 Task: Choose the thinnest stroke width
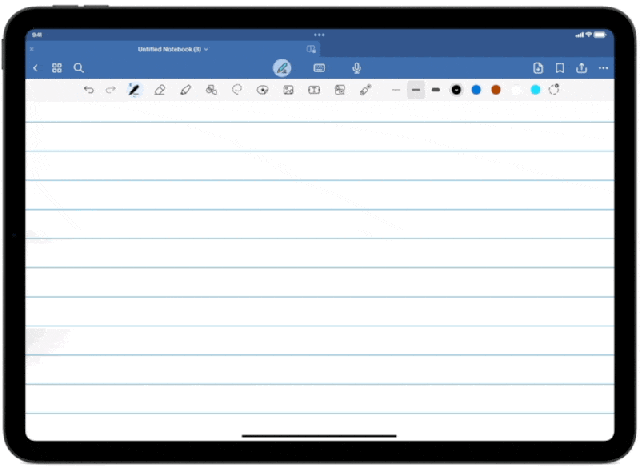tap(396, 90)
